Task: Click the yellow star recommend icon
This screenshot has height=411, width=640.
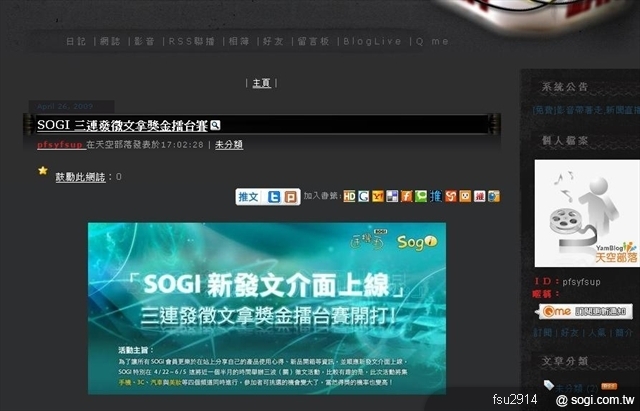Action: click(x=43, y=171)
